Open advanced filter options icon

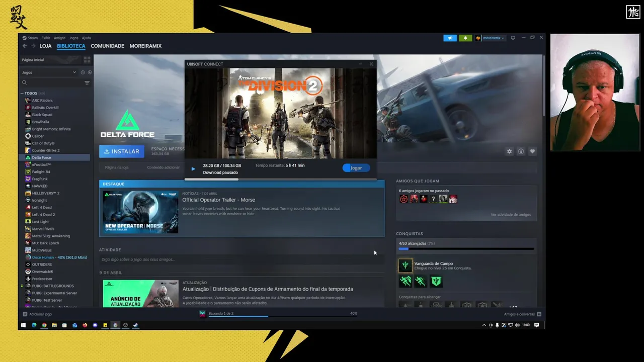click(x=87, y=82)
